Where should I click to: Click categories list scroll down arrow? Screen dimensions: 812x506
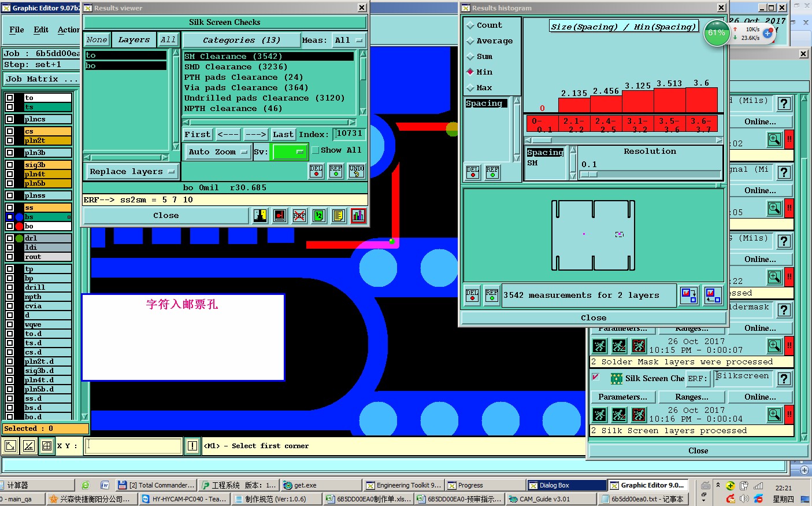pos(363,111)
